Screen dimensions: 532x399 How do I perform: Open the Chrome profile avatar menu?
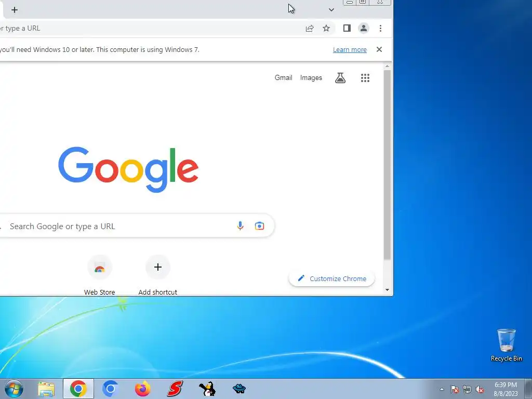point(363,28)
